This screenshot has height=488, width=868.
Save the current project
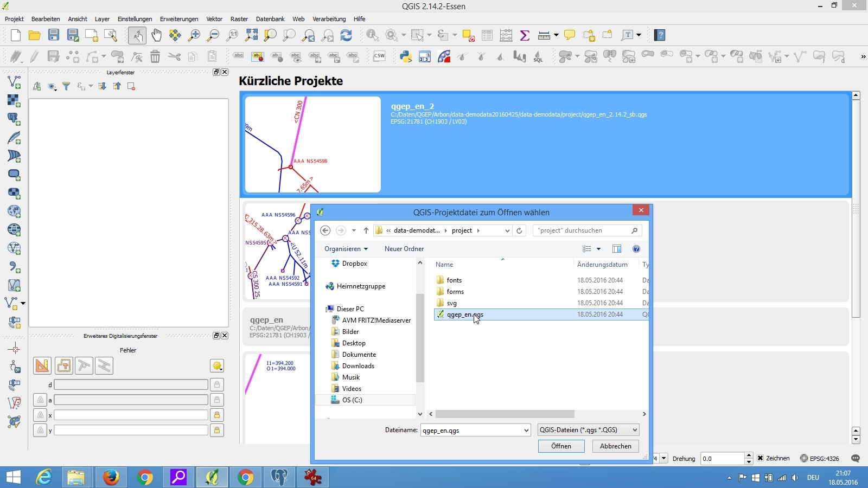click(53, 35)
